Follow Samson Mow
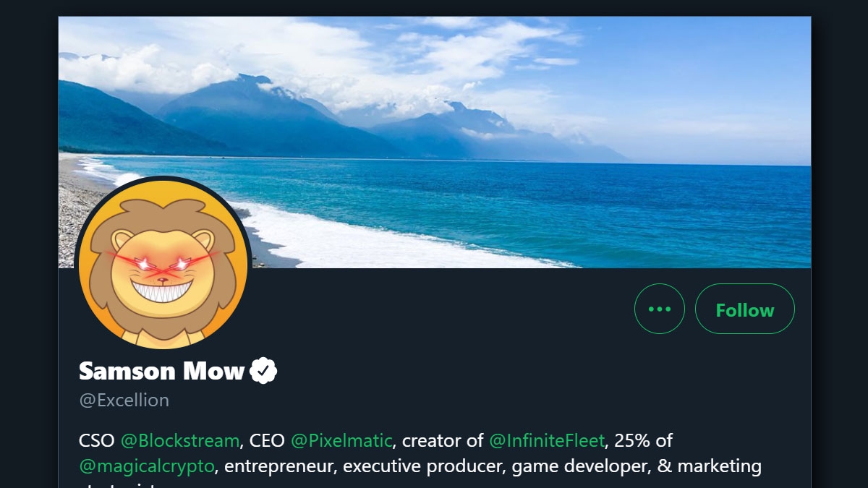 (x=744, y=309)
